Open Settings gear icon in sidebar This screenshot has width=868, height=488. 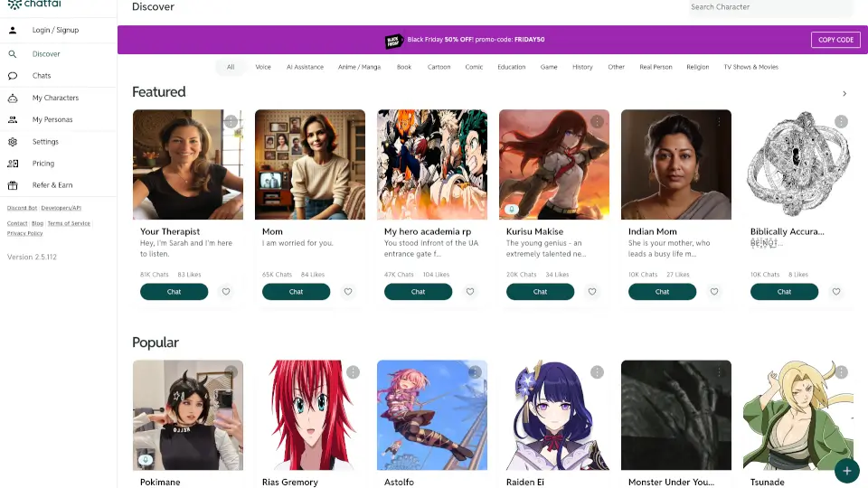tap(13, 142)
